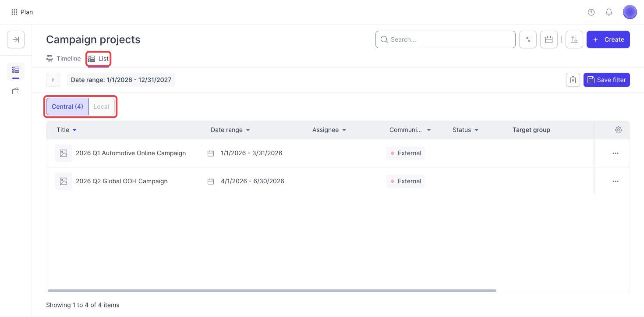The width and height of the screenshot is (644, 317).
Task: Open 2026 Q2 Global OOH Campaign
Action: point(121,181)
